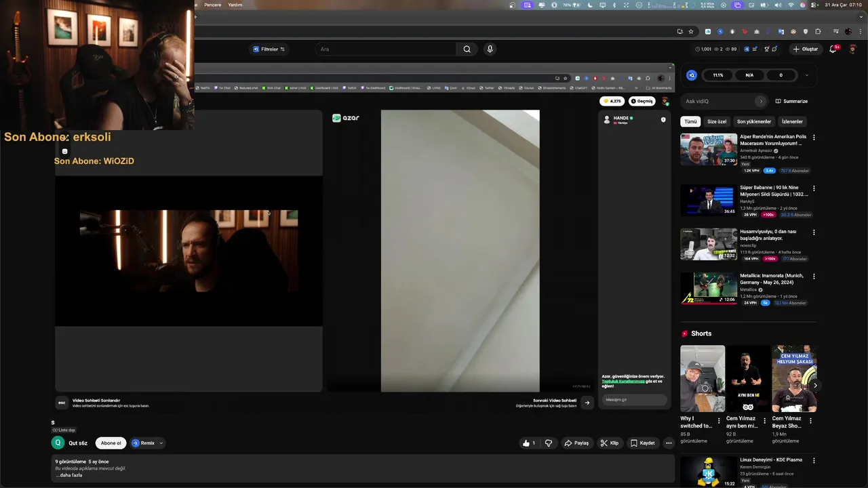Expand the Remix dropdown arrow
This screenshot has height=488, width=868.
161,443
